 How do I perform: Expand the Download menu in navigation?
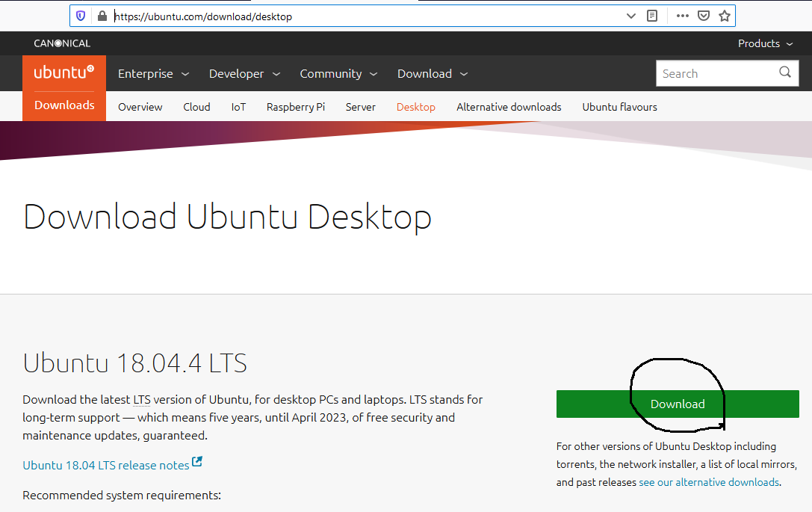pos(433,73)
